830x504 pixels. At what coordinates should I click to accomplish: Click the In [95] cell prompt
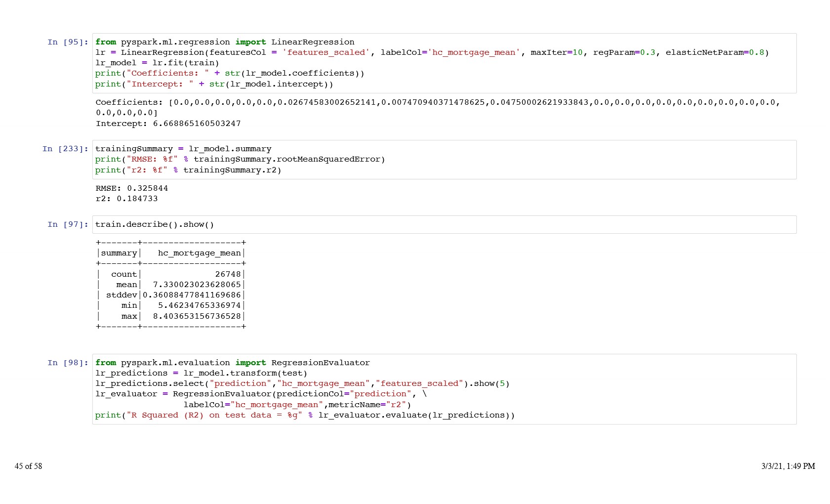[68, 42]
